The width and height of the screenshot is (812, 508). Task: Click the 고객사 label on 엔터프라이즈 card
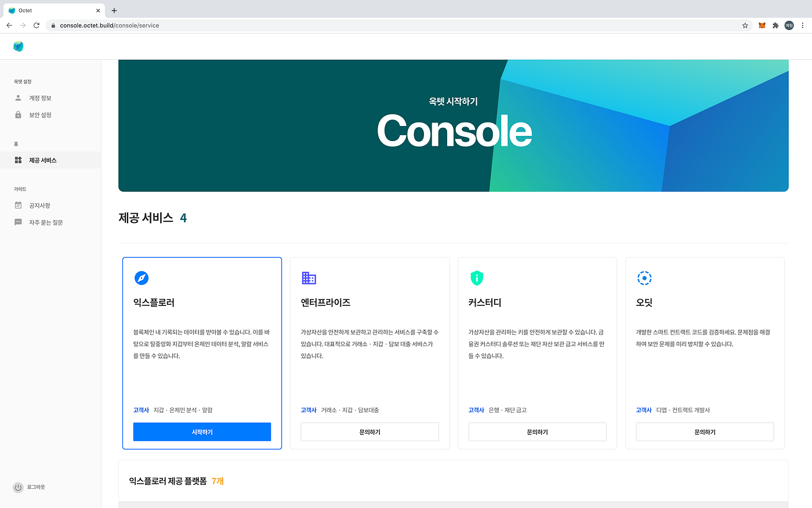click(309, 410)
